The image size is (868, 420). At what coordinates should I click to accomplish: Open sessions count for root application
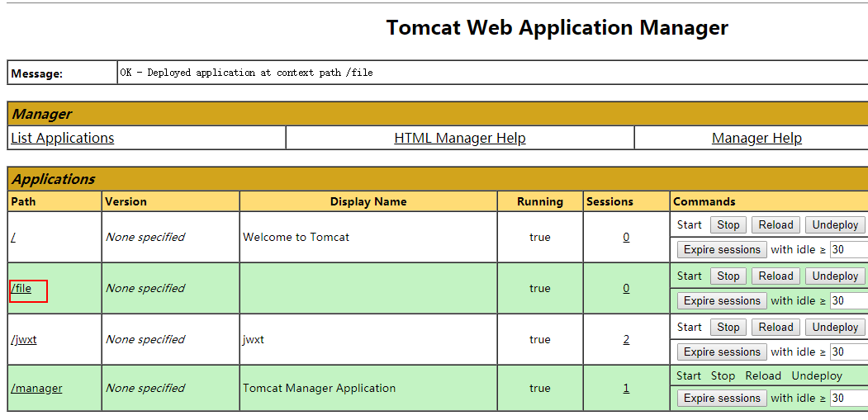[x=626, y=237]
